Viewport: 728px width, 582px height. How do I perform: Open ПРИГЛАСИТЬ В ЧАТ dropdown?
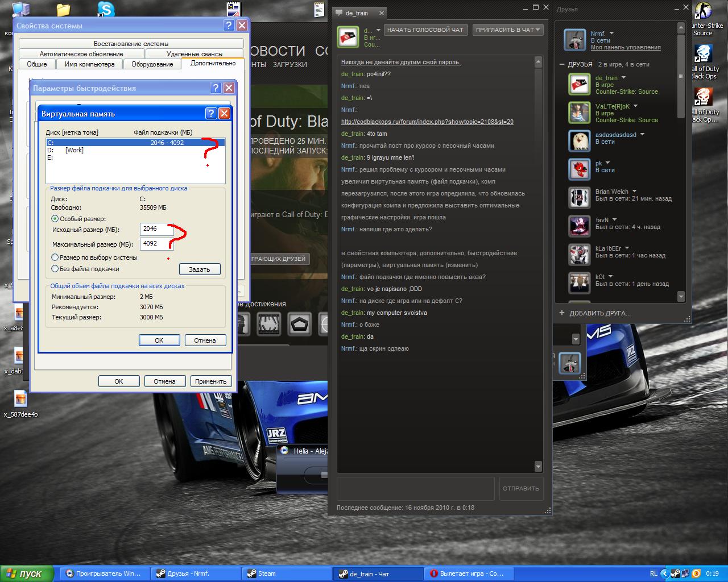[508, 30]
